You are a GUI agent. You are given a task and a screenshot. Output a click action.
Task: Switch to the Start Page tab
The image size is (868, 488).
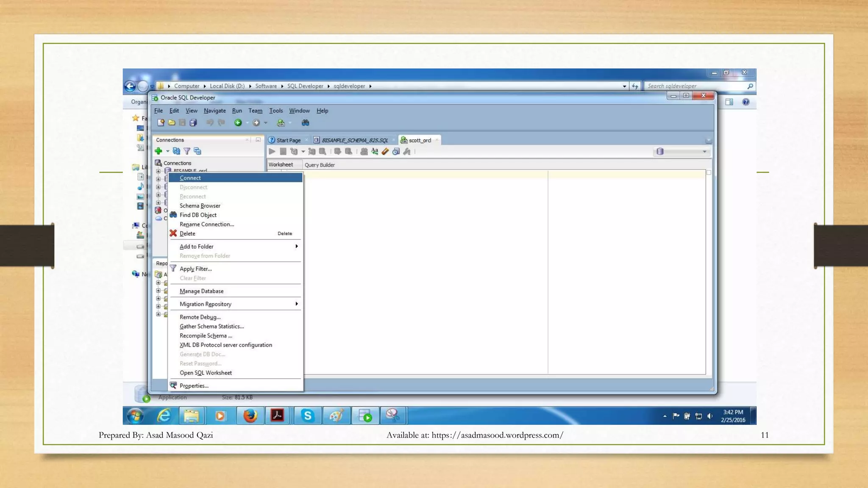click(288, 141)
